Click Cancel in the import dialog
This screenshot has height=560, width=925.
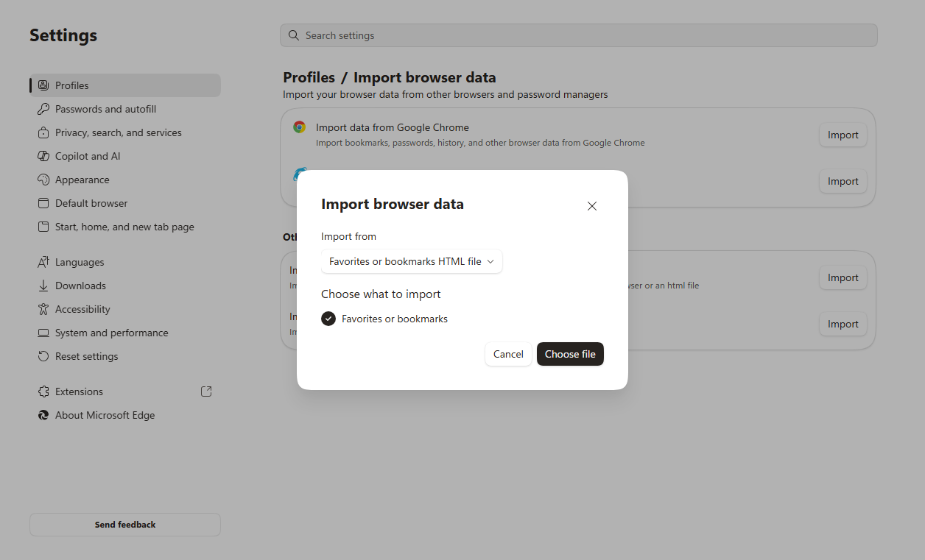(x=508, y=354)
